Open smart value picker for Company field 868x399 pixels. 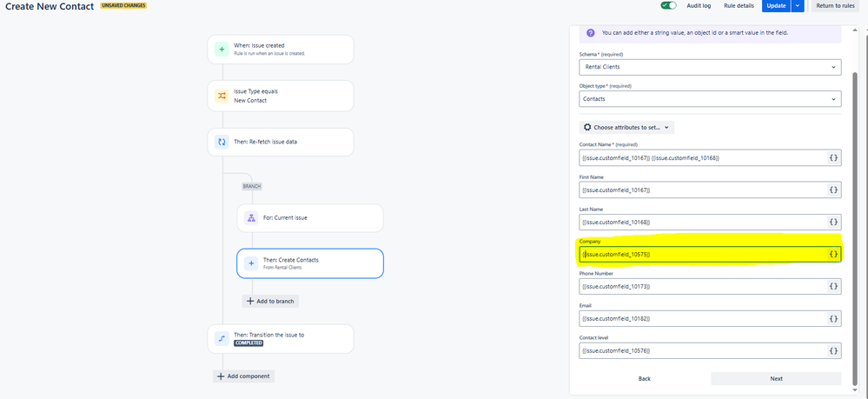click(833, 255)
